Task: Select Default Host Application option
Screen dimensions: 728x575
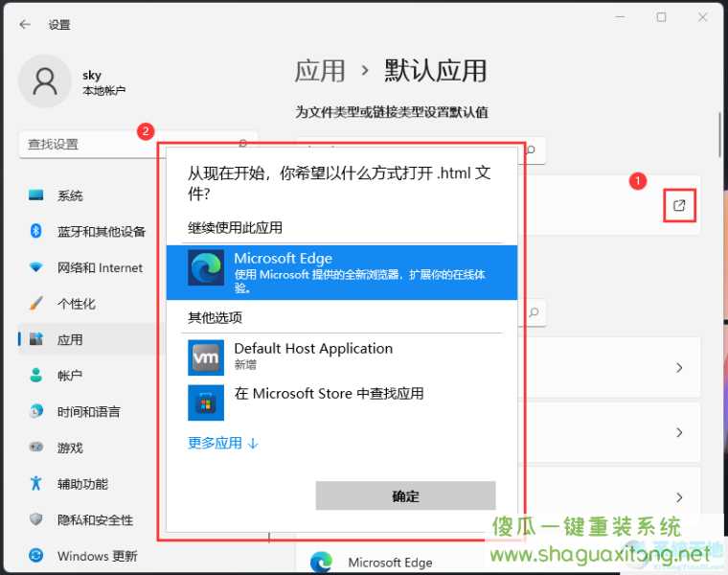Action: [342, 357]
